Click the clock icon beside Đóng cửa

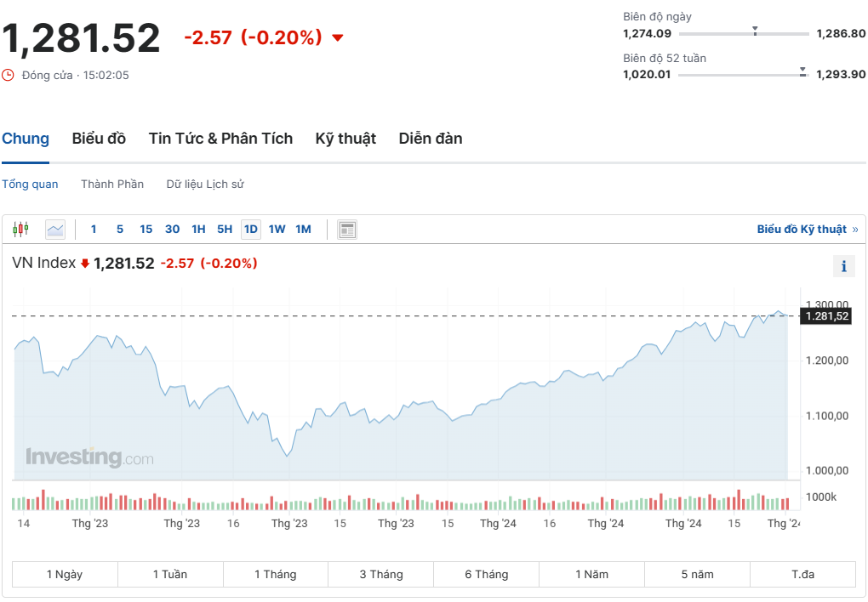(x=9, y=75)
